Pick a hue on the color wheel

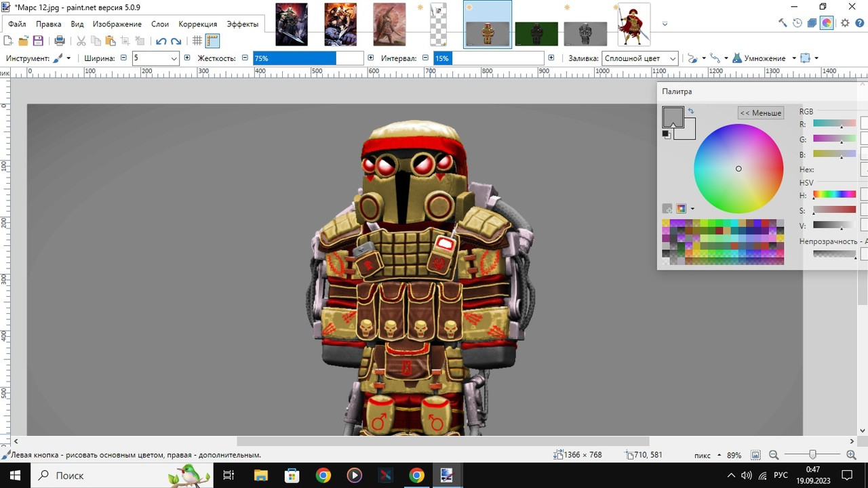click(738, 169)
